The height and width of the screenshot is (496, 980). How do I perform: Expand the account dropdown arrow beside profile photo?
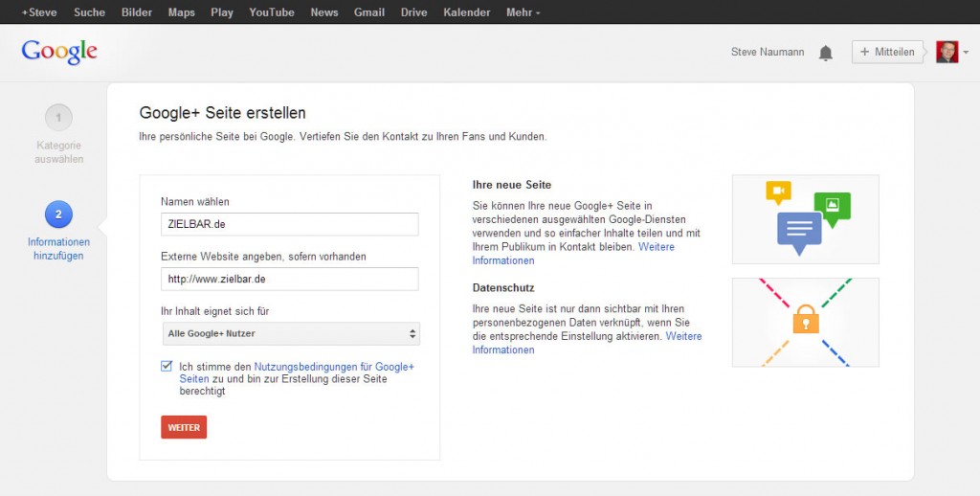pyautogui.click(x=967, y=53)
